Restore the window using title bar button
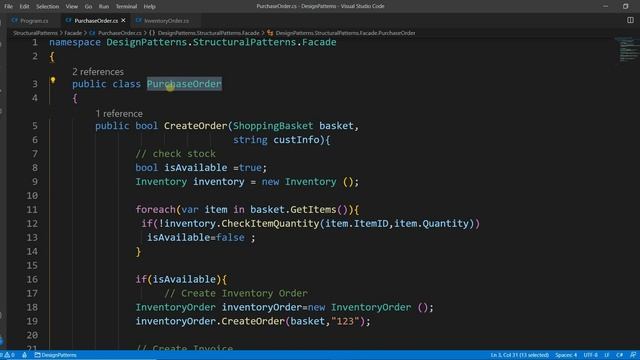640x360 pixels. (x=625, y=6)
